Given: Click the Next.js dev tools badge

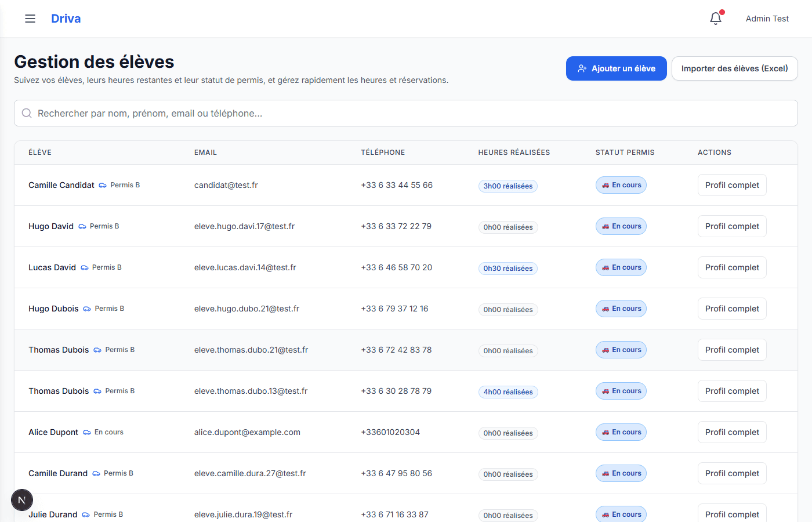Looking at the screenshot, I should 22,500.
